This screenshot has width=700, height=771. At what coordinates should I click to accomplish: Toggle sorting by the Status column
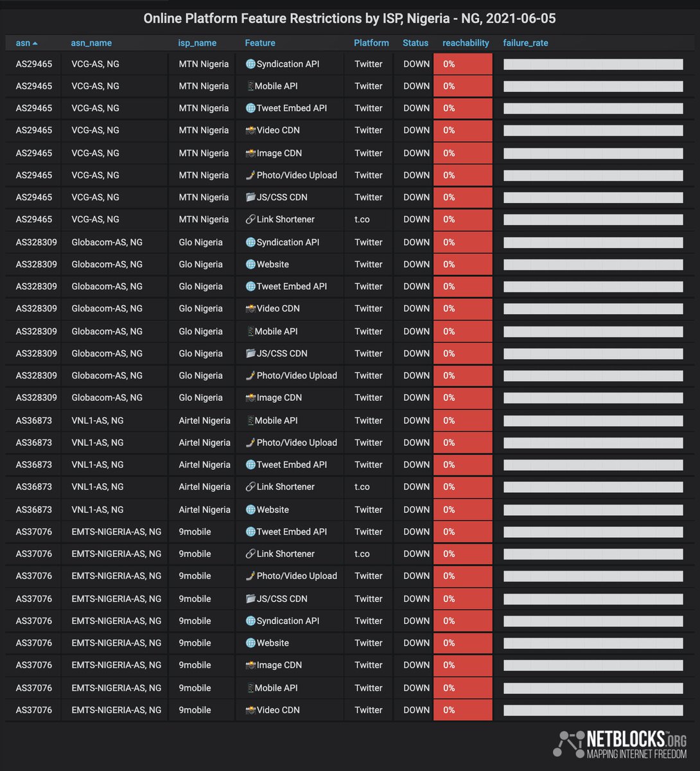tap(416, 43)
